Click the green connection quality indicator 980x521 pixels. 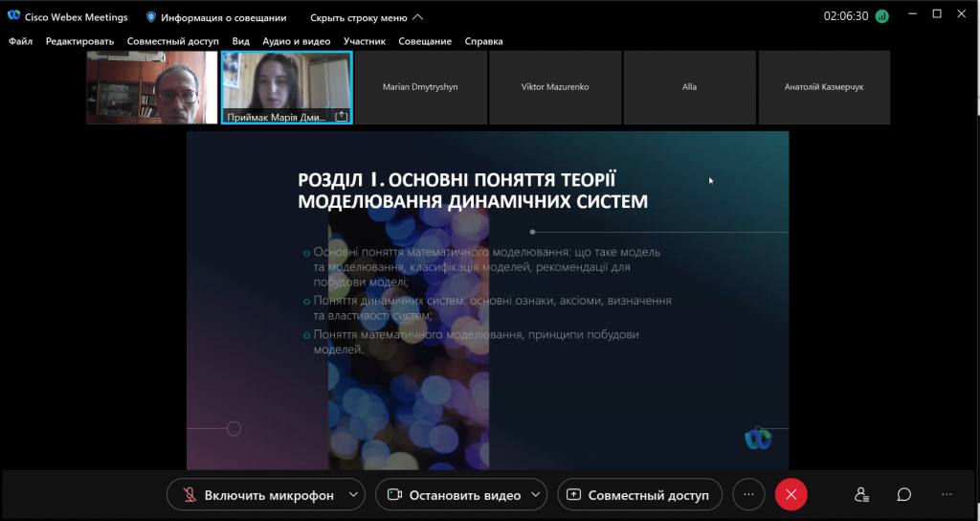click(x=881, y=17)
